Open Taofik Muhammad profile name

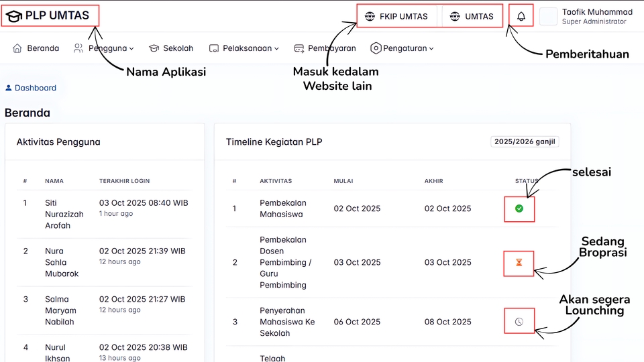[597, 12]
